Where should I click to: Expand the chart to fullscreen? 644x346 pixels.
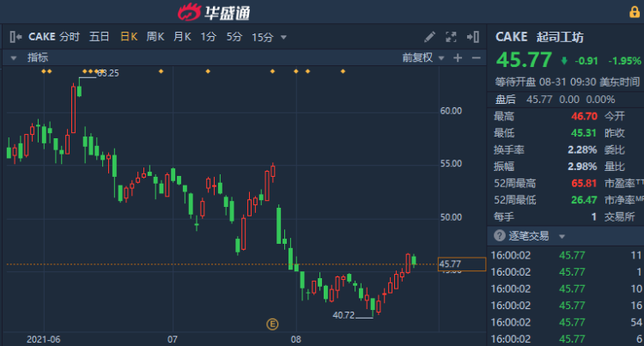(x=452, y=37)
